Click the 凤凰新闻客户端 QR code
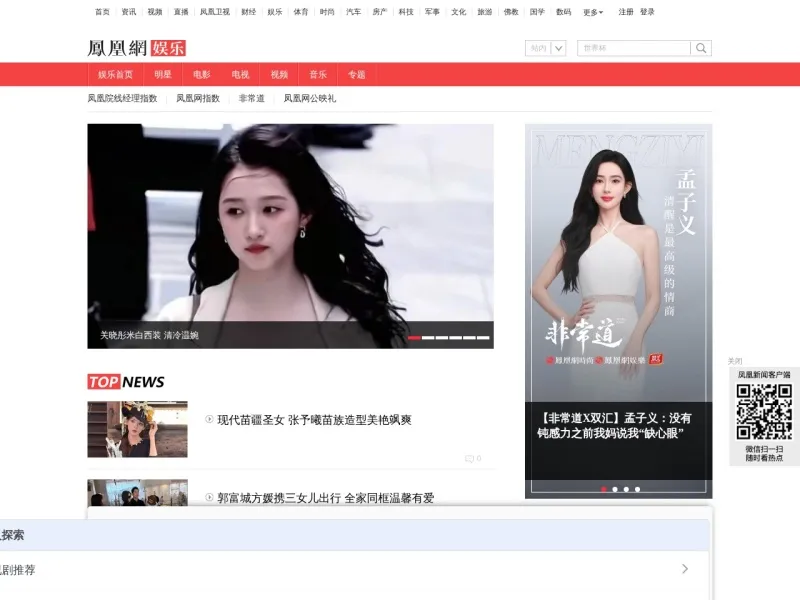Viewport: 800px width, 600px height. (764, 412)
